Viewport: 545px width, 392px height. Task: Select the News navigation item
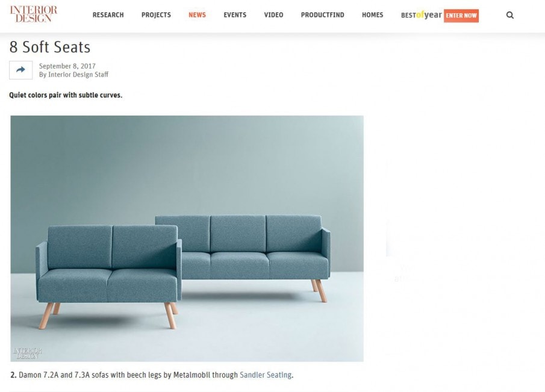pos(197,15)
